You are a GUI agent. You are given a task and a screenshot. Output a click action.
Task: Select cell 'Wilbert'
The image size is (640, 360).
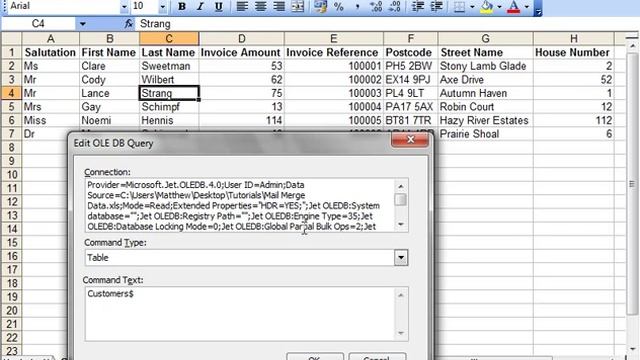[169, 80]
